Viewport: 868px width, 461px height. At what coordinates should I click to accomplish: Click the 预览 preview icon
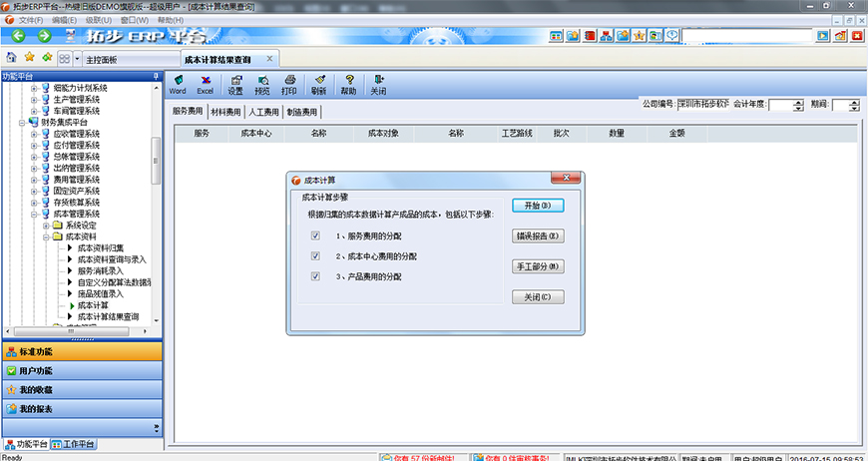coord(262,83)
